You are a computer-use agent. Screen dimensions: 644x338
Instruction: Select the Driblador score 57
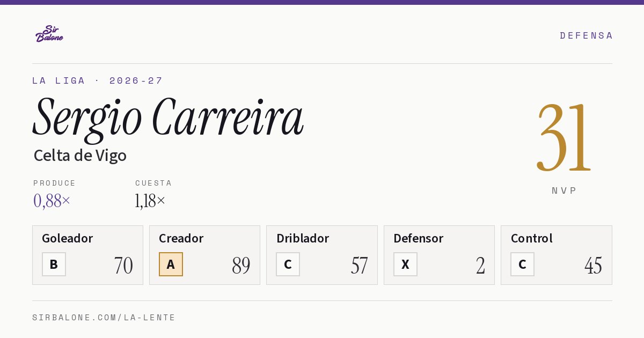(x=359, y=266)
